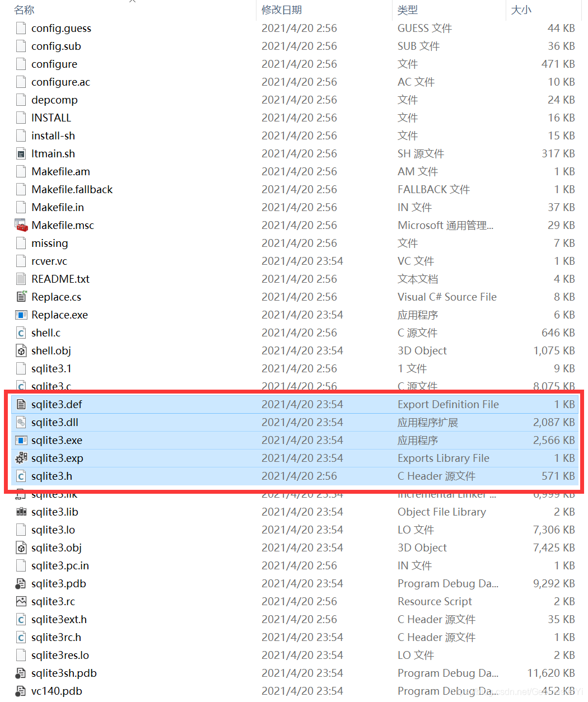588x702 pixels.
Task: Click the sqlite3.pdb debug database icon
Action: pyautogui.click(x=21, y=583)
